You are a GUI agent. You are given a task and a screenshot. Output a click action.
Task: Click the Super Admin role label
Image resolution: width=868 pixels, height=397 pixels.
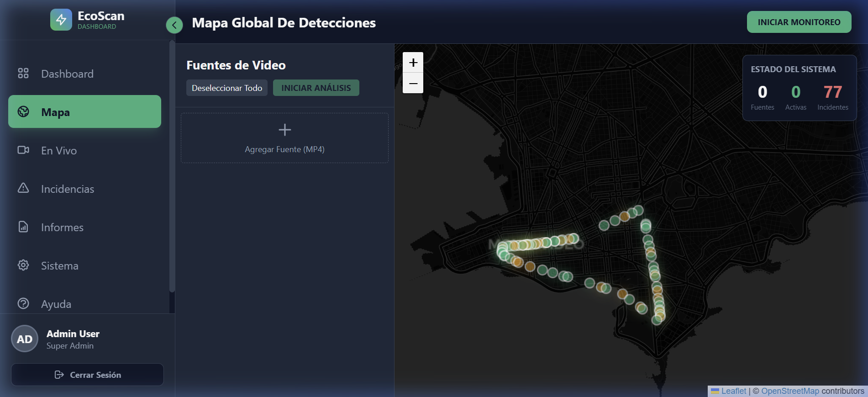tap(70, 346)
